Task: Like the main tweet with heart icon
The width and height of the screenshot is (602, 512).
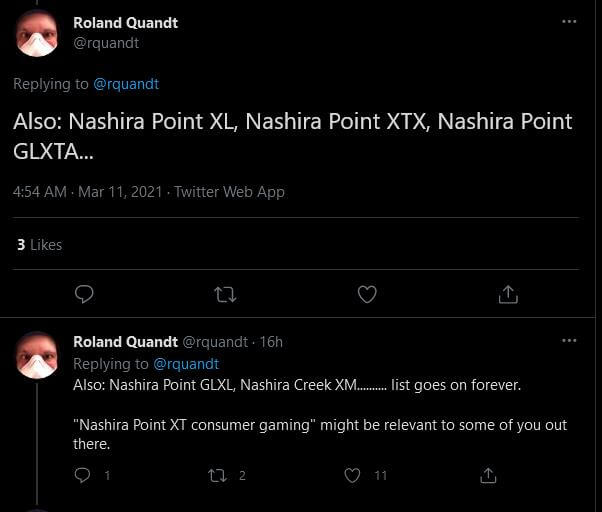Action: pos(367,294)
